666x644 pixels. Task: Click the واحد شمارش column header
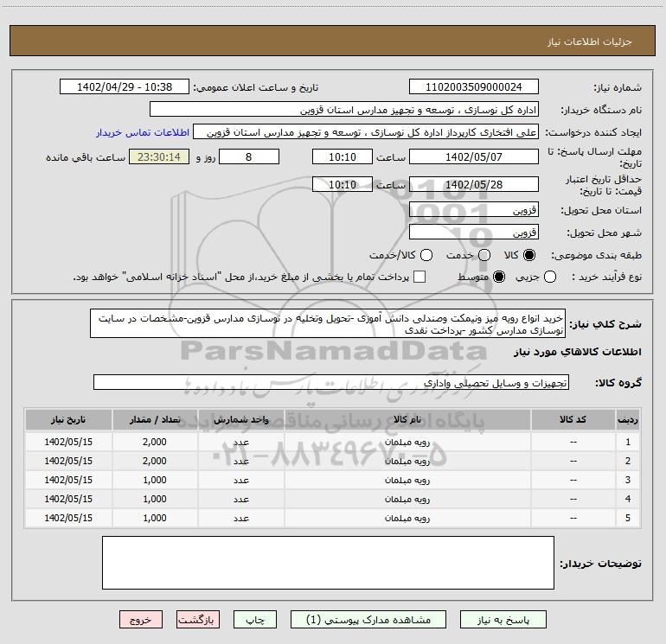pos(240,419)
